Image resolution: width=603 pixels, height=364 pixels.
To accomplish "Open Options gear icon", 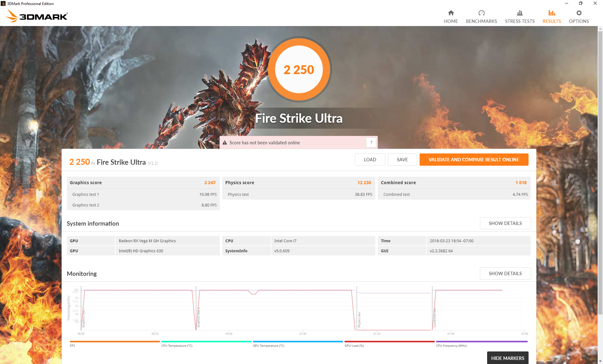I will point(579,13).
